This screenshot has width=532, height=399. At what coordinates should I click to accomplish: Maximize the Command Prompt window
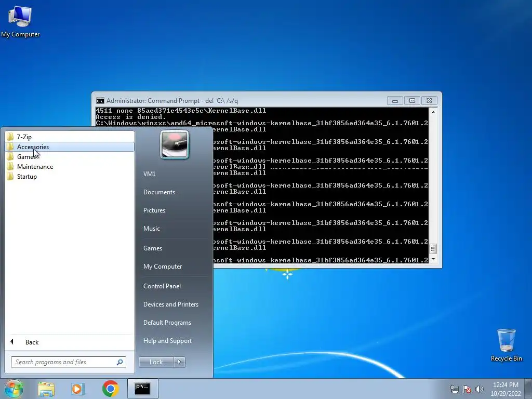(x=412, y=101)
